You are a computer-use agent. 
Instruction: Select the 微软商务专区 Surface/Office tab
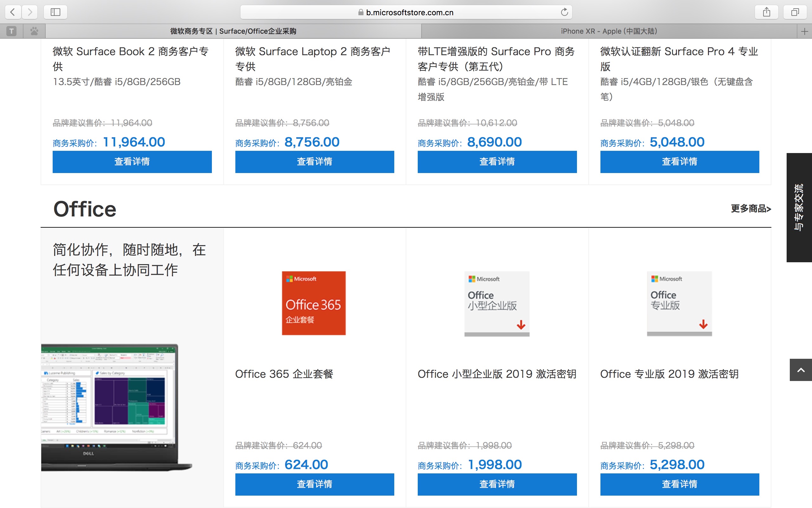(233, 31)
